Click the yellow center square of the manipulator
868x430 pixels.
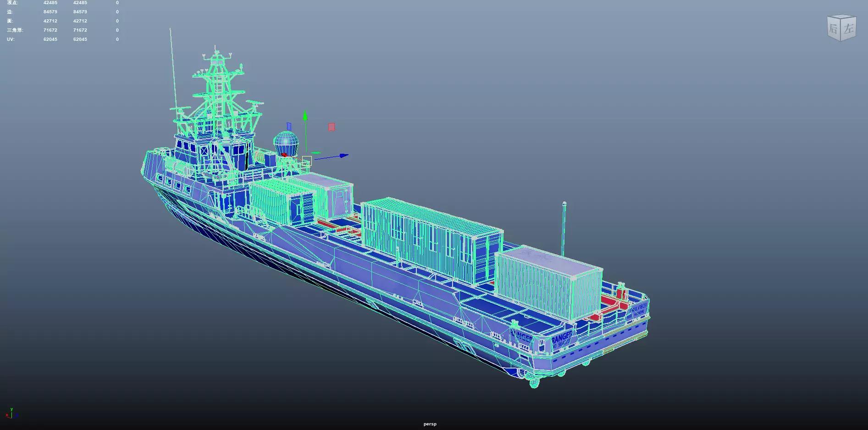[x=307, y=161]
